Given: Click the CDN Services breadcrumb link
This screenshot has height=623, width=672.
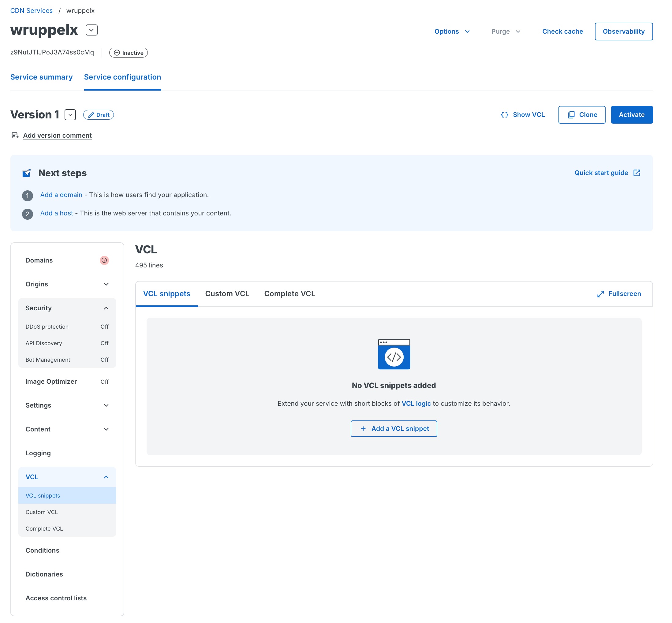Looking at the screenshot, I should pos(31,10).
